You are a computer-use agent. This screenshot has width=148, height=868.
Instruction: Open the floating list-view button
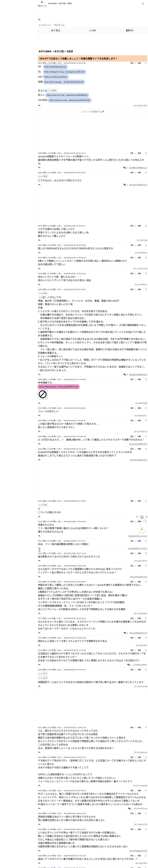pos(142,517)
